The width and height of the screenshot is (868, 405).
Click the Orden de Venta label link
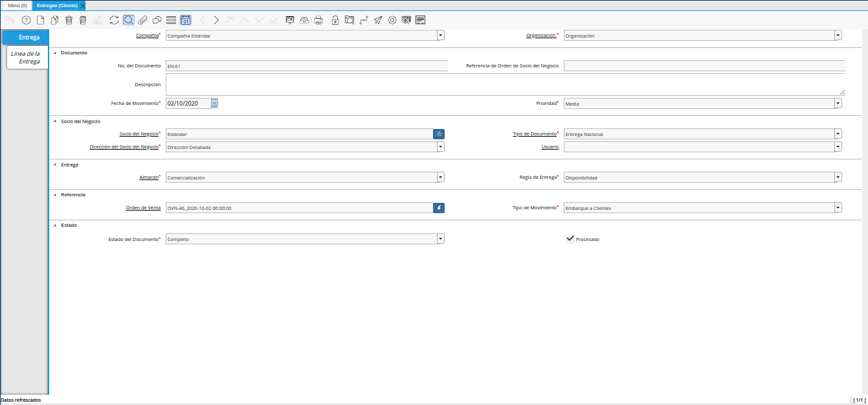pyautogui.click(x=143, y=207)
